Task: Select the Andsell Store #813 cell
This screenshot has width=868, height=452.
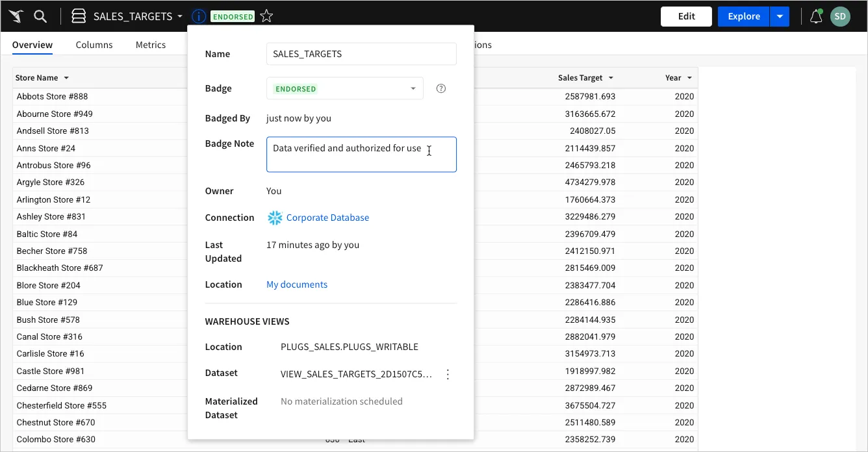Action: [53, 131]
